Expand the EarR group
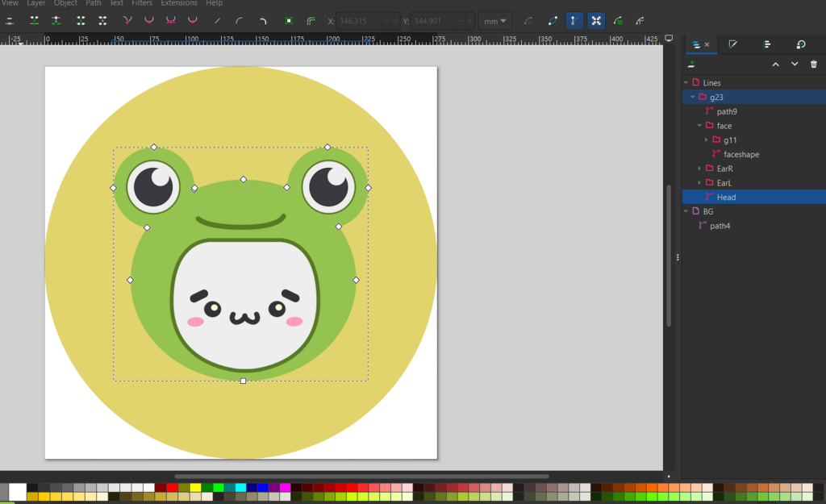Screen dimensions: 826x504 coord(699,169)
